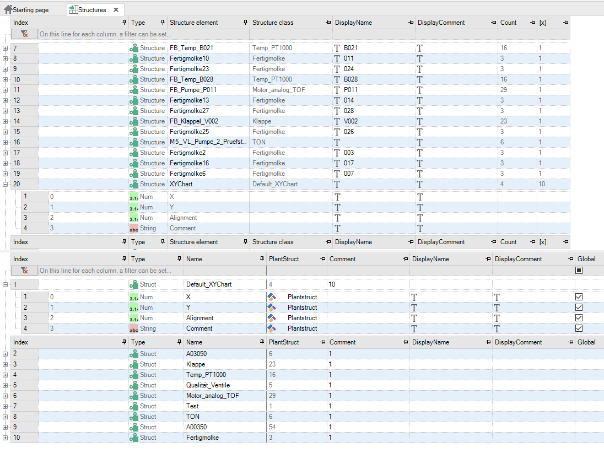The height and width of the screenshot is (455, 604).
Task: Select Test struct name
Action: [192, 406]
